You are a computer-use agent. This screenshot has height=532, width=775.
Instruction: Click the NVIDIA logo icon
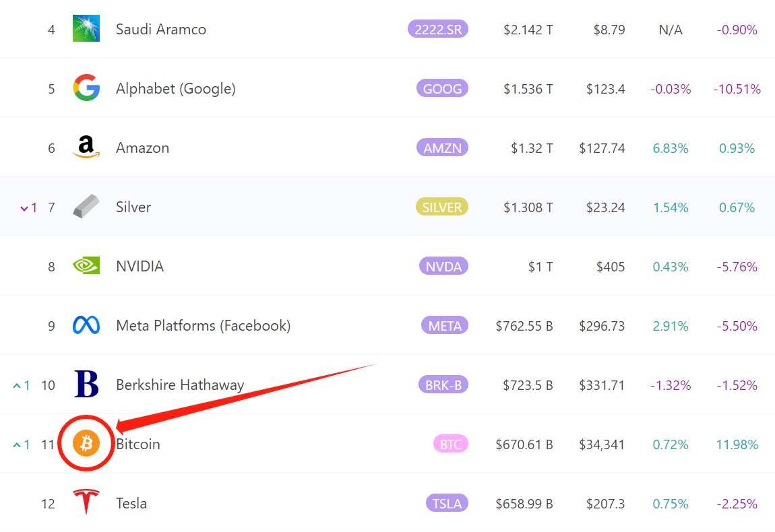click(x=86, y=266)
